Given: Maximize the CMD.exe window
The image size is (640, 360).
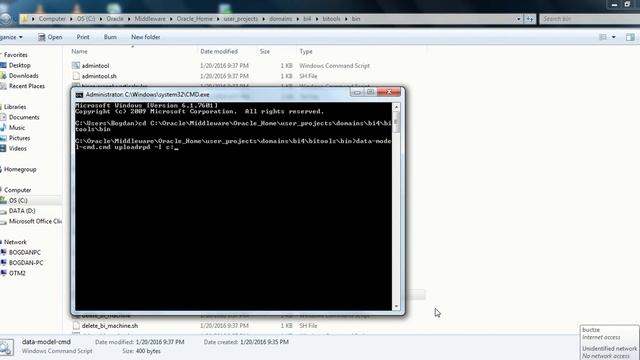Looking at the screenshot, I should pos(370,92).
